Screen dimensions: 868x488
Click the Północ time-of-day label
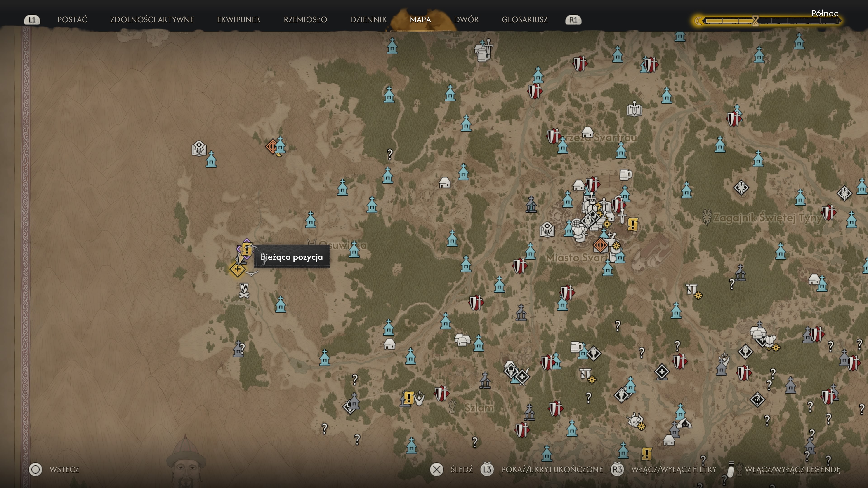pyautogui.click(x=825, y=13)
